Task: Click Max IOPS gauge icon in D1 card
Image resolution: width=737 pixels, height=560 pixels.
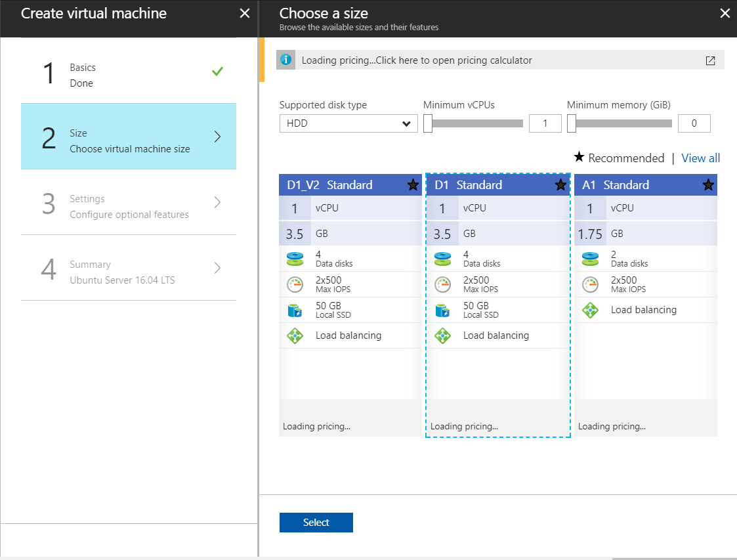Action: point(442,284)
